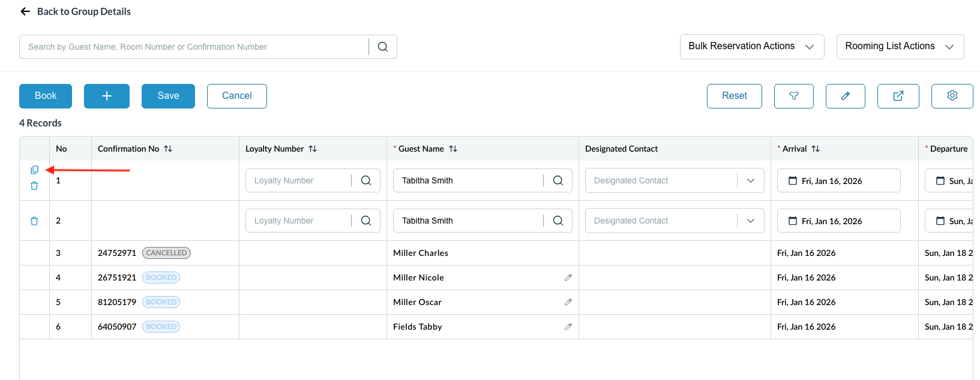
Task: Search guest name in row 1 magnifier
Action: 558,180
